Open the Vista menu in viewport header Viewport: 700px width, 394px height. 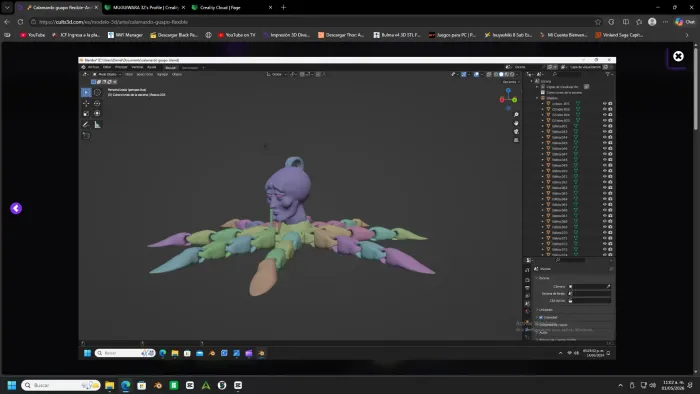[129, 75]
